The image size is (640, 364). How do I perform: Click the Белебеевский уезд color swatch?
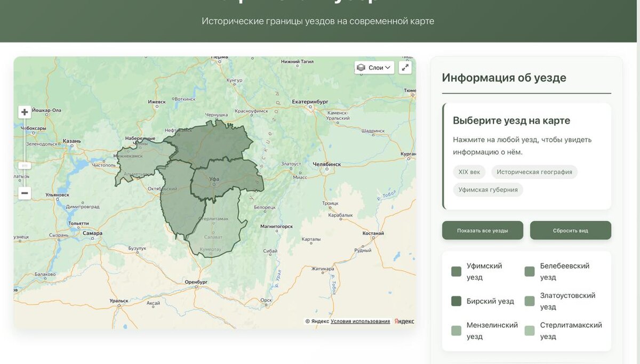click(x=530, y=271)
